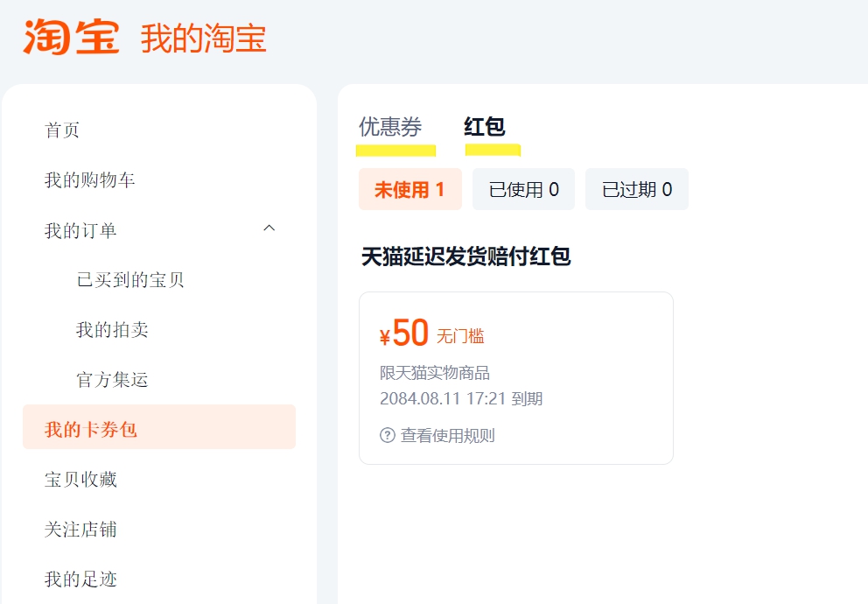Click 天猫延迟发货赔付红包 heading
The height and width of the screenshot is (604, 868).
pos(465,256)
